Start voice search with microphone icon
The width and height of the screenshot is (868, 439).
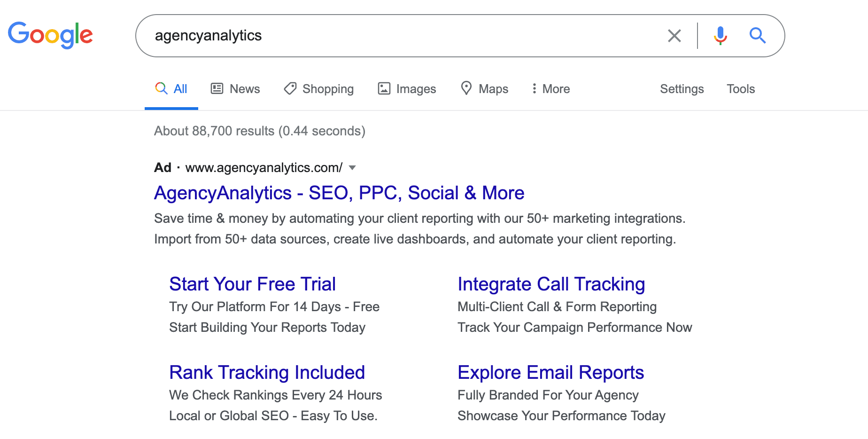click(720, 36)
